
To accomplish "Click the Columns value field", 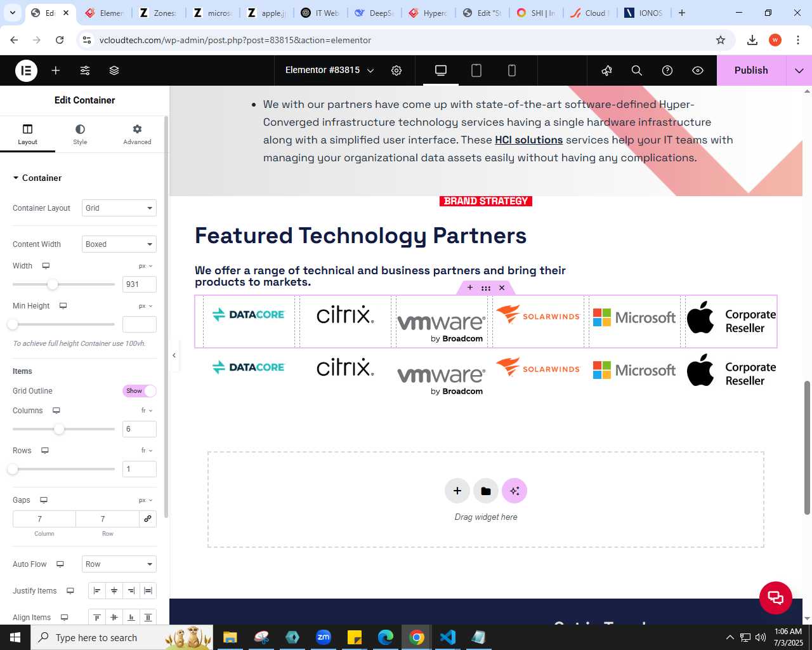I will click(x=140, y=429).
